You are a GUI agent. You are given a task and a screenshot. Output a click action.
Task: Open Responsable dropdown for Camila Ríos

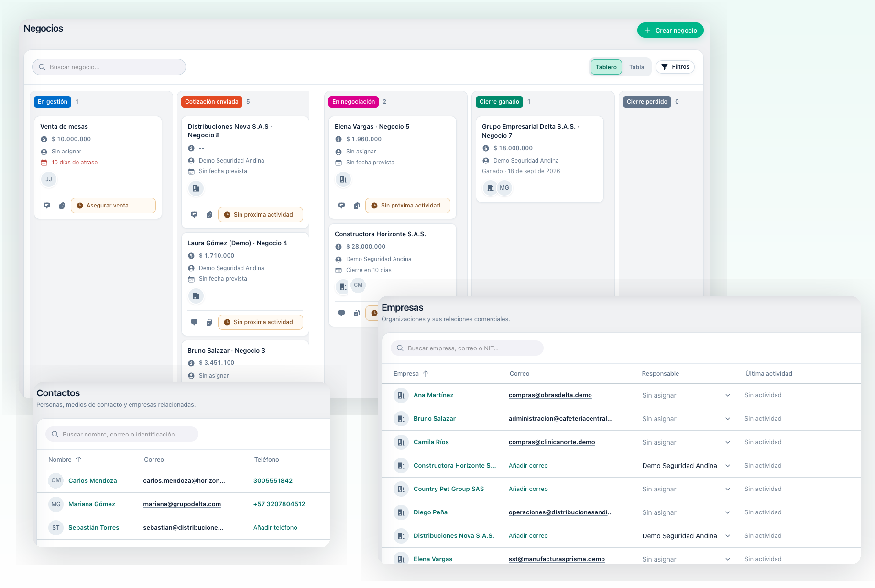687,442
